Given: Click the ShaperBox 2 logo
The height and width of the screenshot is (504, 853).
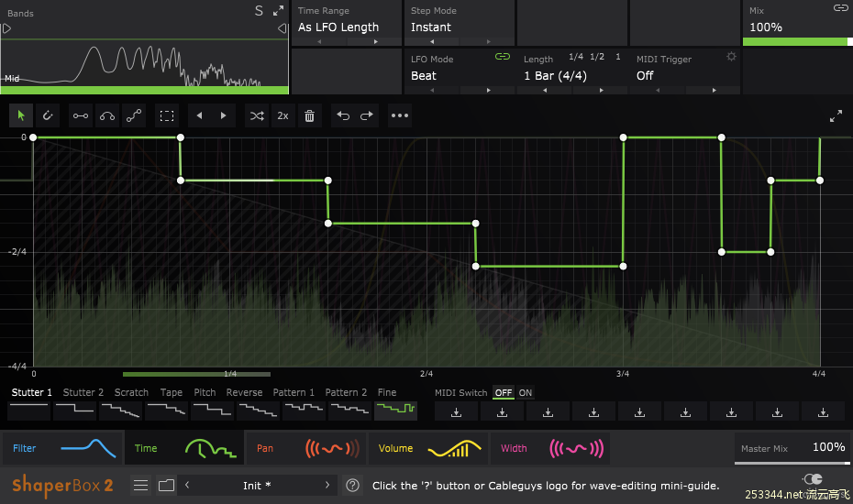Looking at the screenshot, I should (x=62, y=485).
